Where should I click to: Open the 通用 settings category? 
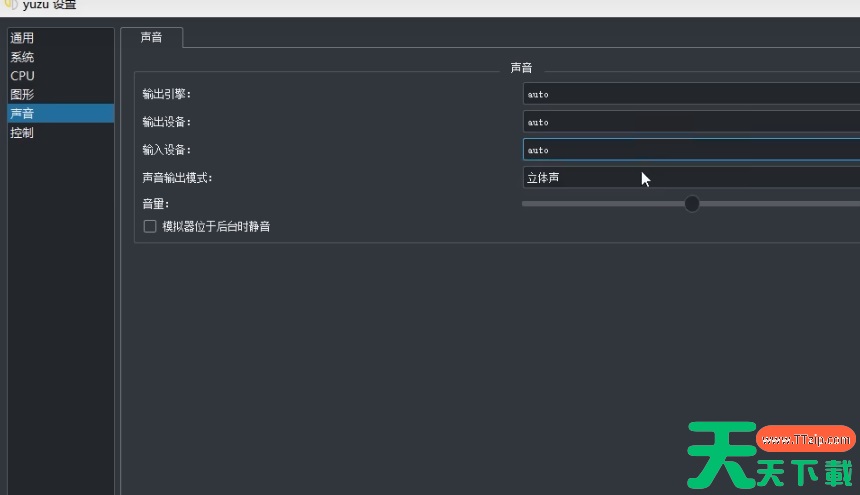(60, 38)
